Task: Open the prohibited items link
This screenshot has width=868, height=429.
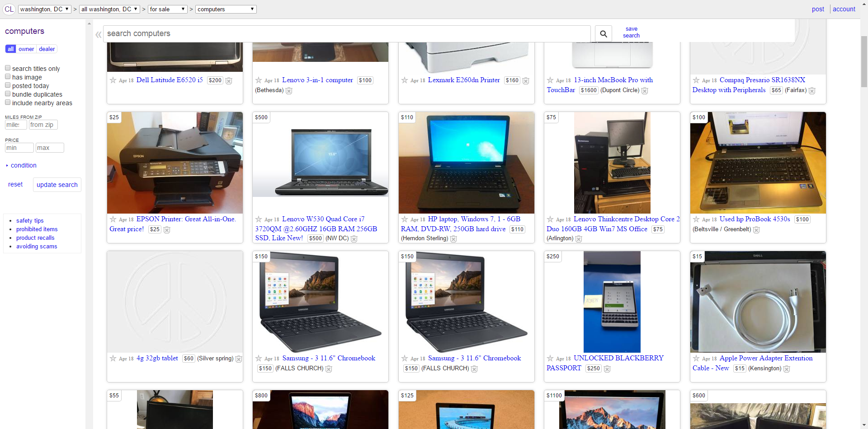Action: pyautogui.click(x=37, y=229)
